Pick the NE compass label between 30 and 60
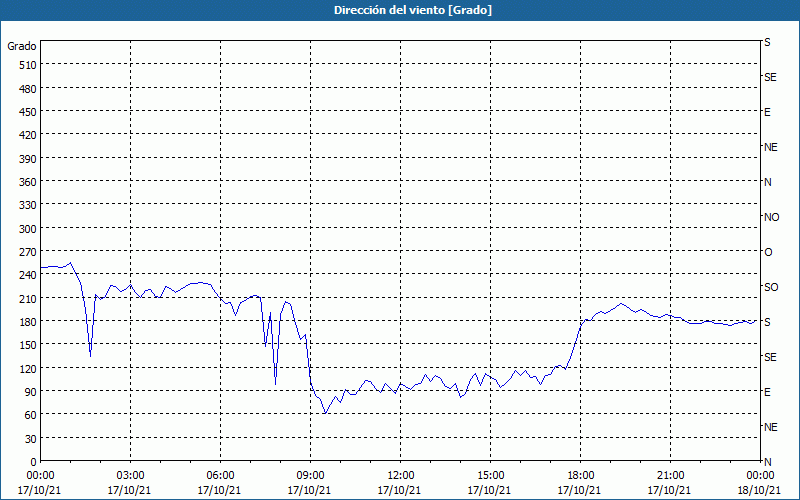The height and width of the screenshot is (500, 800). pyautogui.click(x=770, y=427)
